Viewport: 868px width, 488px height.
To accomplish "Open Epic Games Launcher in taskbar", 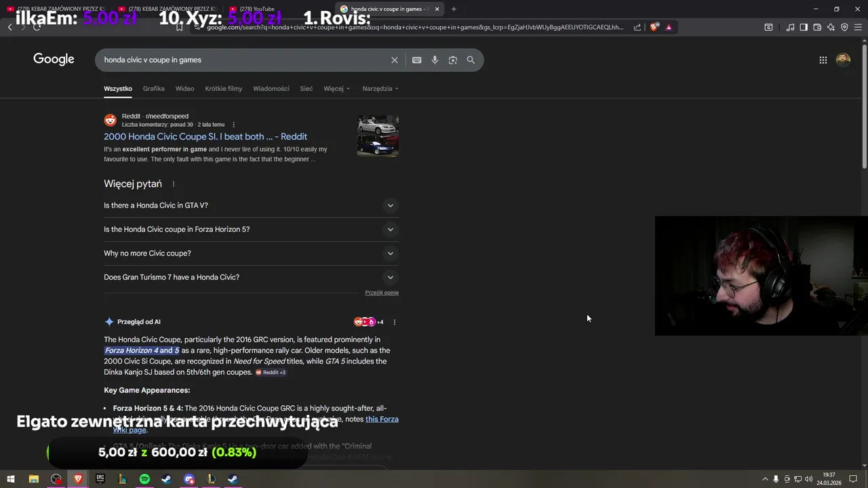I will (x=100, y=479).
